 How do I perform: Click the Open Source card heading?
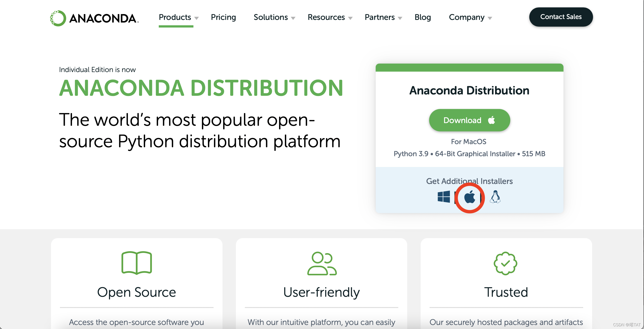click(x=136, y=292)
